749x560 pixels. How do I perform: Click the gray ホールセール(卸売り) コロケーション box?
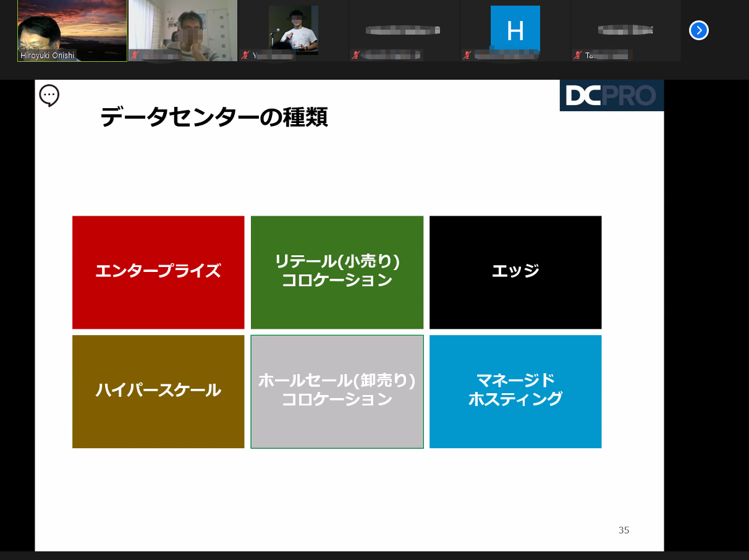337,391
